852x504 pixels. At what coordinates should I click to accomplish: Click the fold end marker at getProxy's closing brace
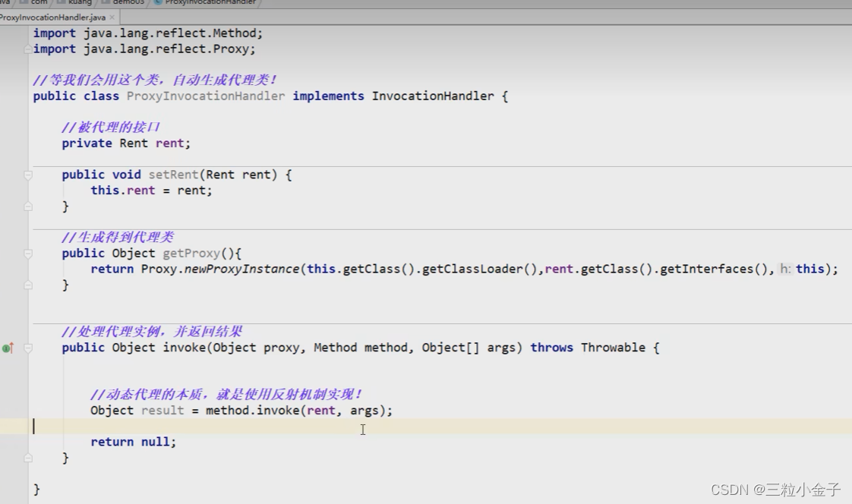click(x=27, y=285)
